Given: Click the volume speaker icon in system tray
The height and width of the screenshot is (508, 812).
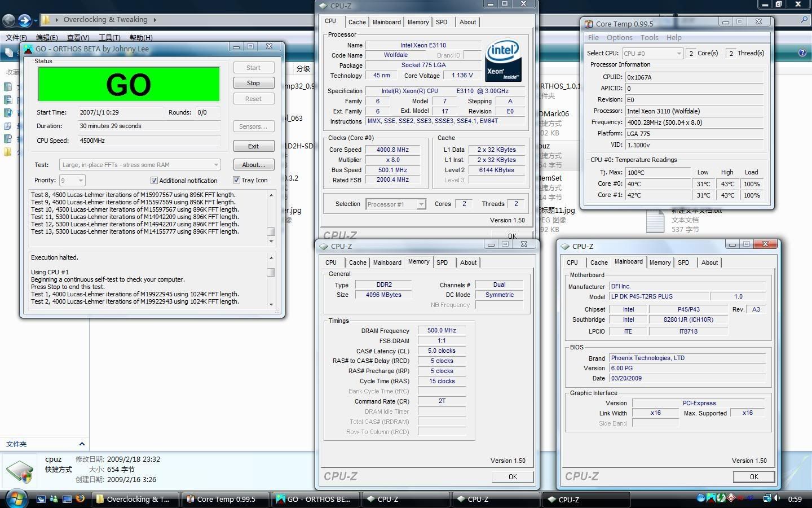Looking at the screenshot, I should (x=777, y=498).
